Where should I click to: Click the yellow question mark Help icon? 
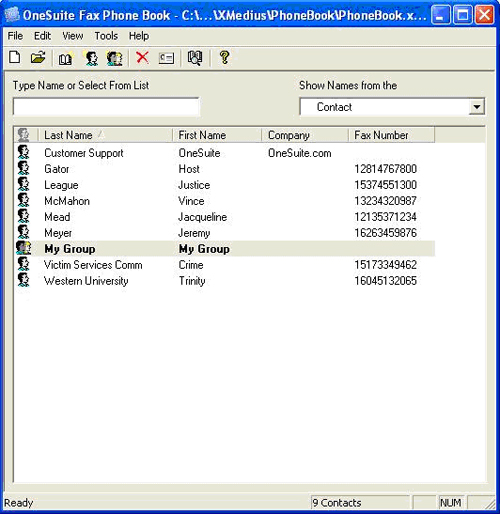coord(224,57)
